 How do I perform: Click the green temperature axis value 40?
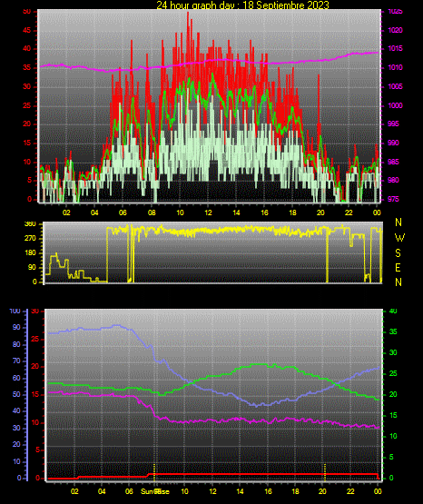[393, 311]
